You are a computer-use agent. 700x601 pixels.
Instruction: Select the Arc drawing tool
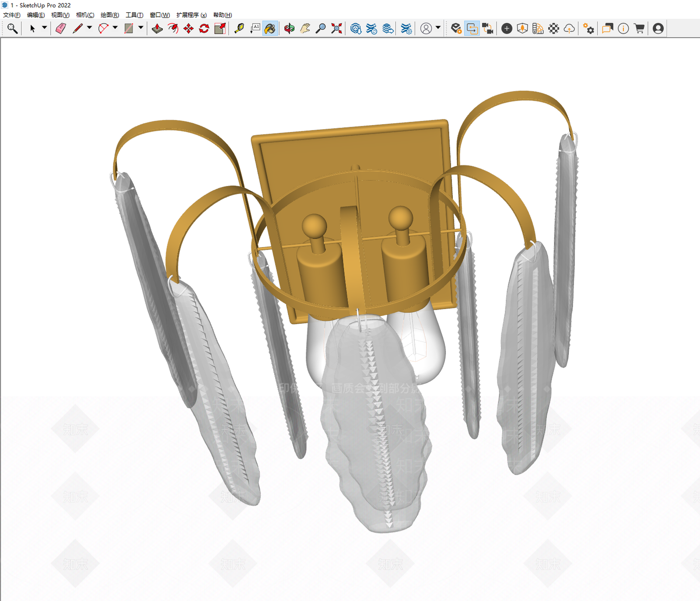pyautogui.click(x=103, y=28)
